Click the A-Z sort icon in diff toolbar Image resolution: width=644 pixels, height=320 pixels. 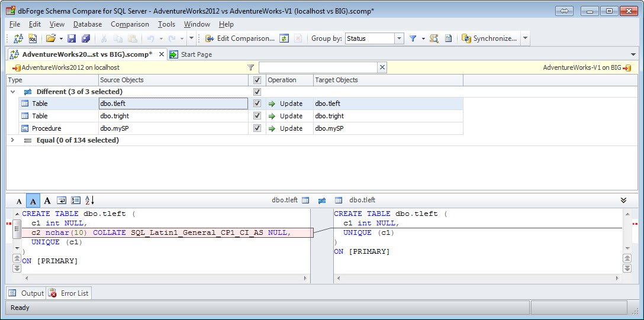[x=90, y=201]
